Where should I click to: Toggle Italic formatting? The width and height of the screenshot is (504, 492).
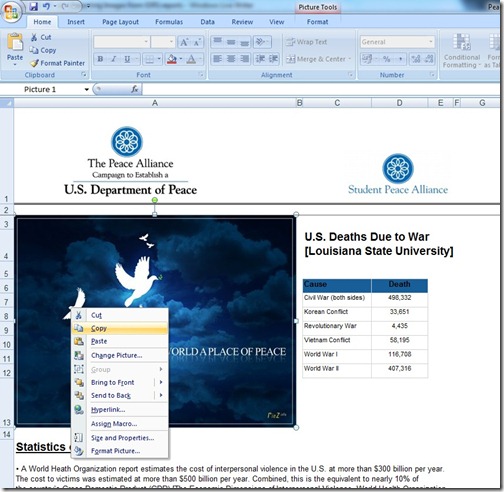113,59
